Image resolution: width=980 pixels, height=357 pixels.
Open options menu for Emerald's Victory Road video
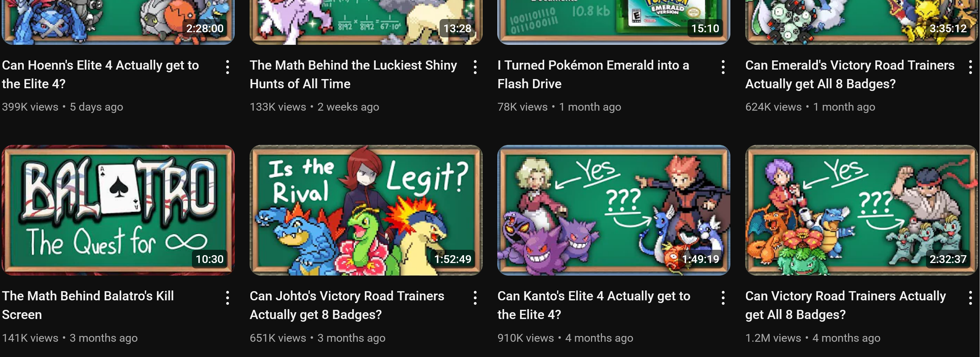pyautogui.click(x=970, y=67)
